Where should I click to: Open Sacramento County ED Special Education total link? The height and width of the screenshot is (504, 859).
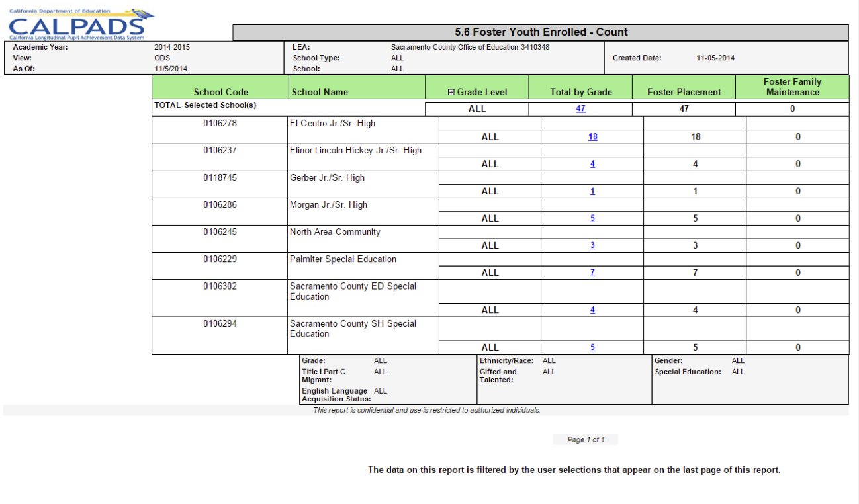(592, 310)
